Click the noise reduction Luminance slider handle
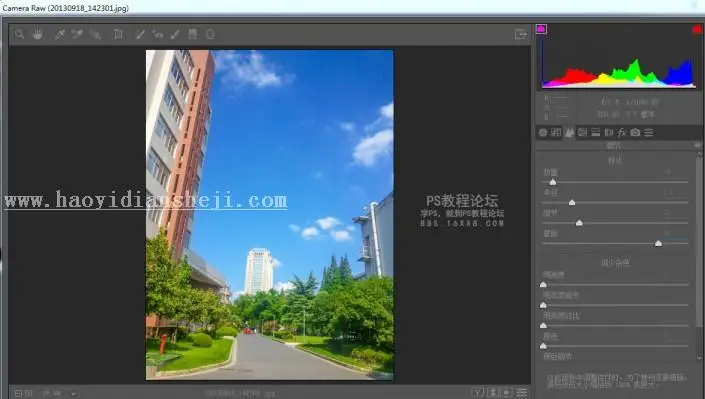The height and width of the screenshot is (399, 705). tap(543, 284)
